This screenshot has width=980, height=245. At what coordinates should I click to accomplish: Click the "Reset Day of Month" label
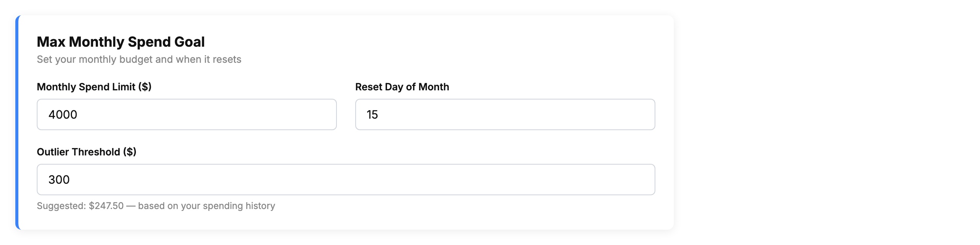pos(402,87)
